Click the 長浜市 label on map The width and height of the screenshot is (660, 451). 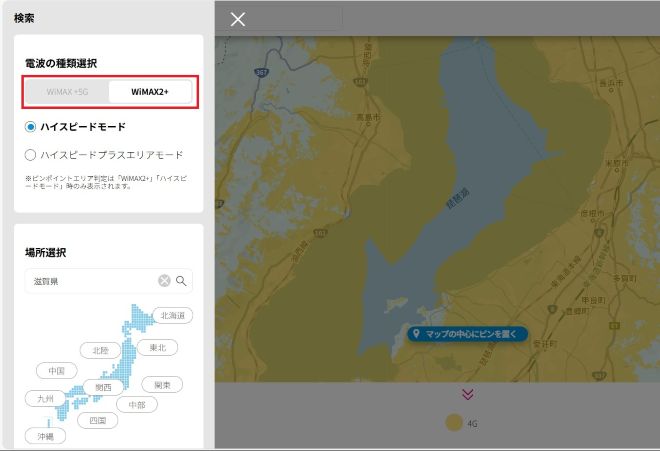[x=611, y=84]
